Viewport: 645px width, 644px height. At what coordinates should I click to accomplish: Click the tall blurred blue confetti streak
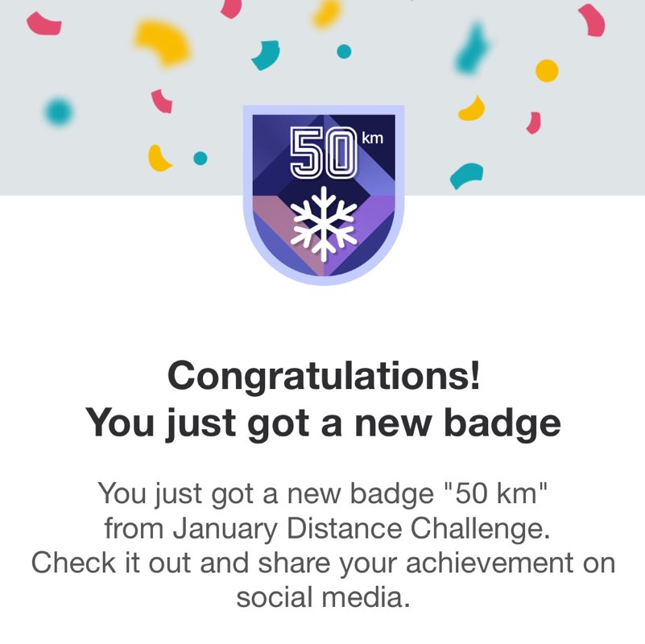[x=473, y=48]
